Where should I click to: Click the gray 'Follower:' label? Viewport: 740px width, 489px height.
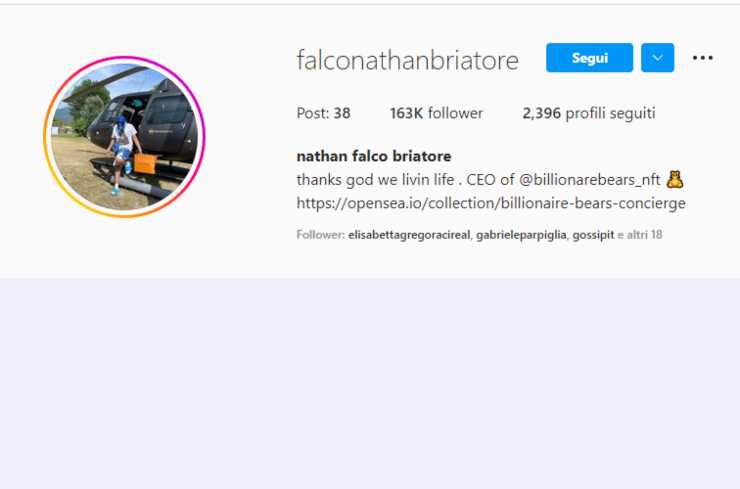tap(320, 235)
